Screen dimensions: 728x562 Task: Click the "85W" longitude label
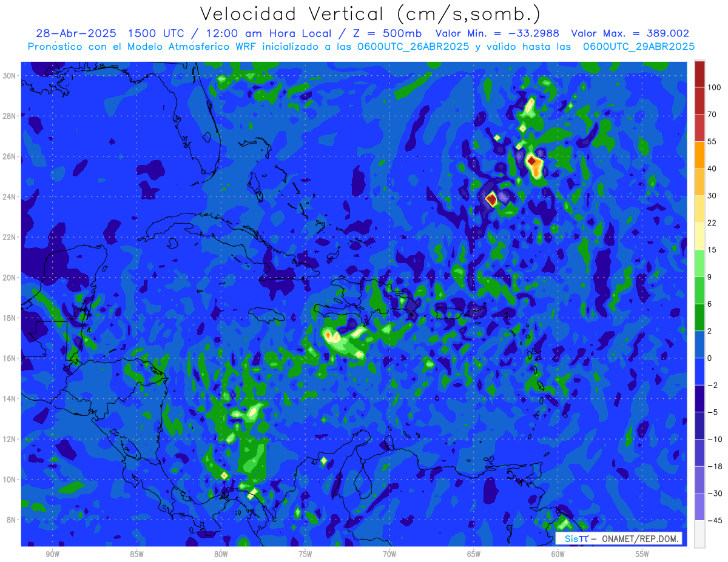tap(136, 554)
